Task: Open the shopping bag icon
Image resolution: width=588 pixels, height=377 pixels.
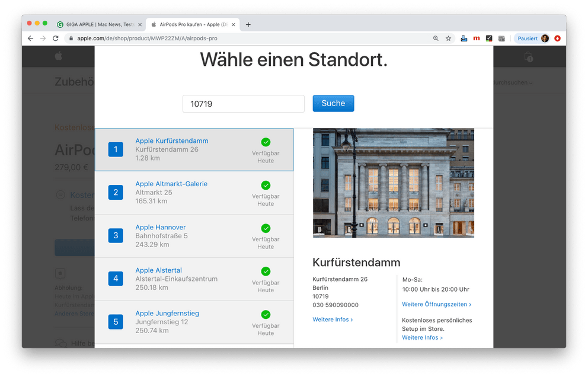Action: click(x=528, y=57)
